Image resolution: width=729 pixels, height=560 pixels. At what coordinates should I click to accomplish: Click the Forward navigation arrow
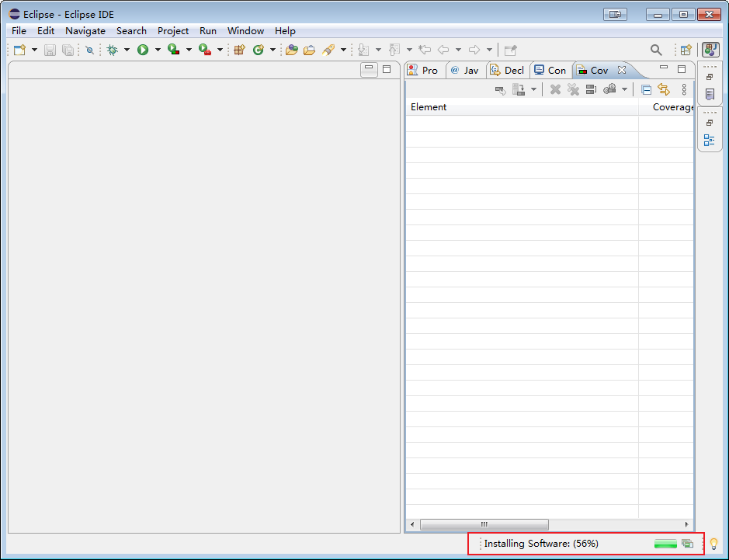474,50
